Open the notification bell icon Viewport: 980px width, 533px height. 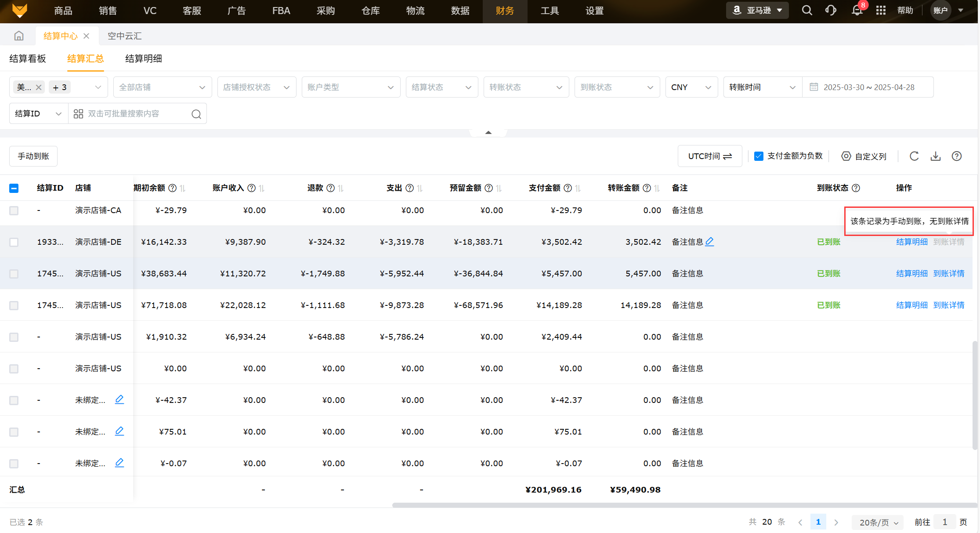(x=857, y=11)
